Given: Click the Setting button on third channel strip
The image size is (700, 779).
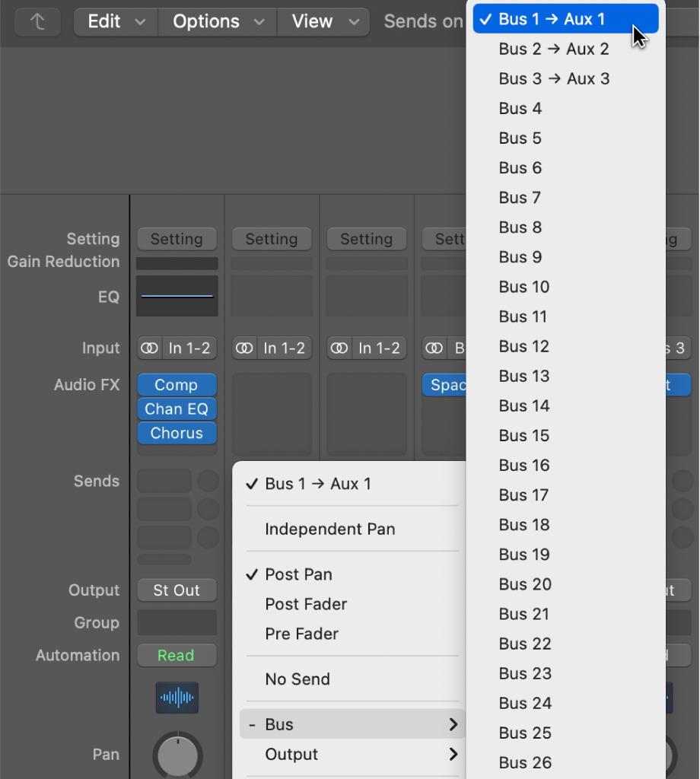Looking at the screenshot, I should [367, 239].
